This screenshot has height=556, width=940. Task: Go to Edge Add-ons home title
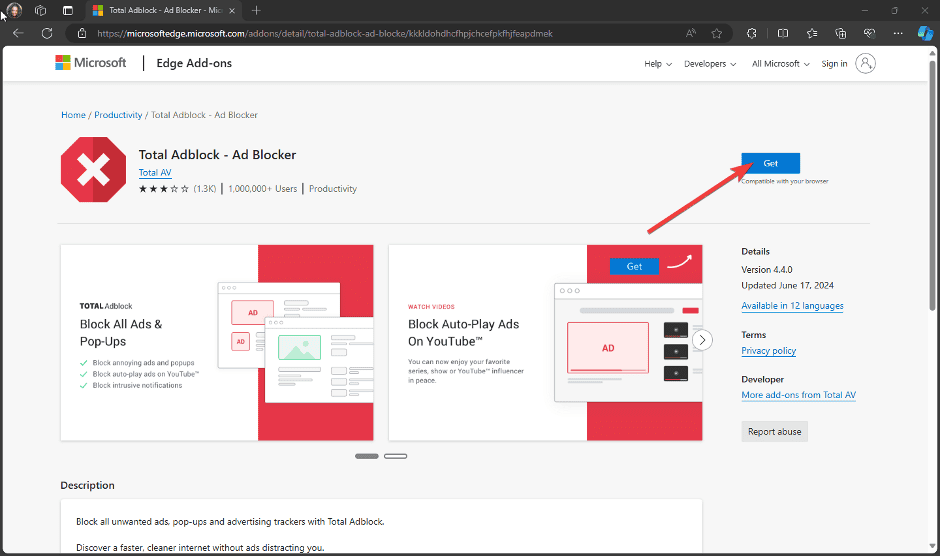[x=194, y=63]
